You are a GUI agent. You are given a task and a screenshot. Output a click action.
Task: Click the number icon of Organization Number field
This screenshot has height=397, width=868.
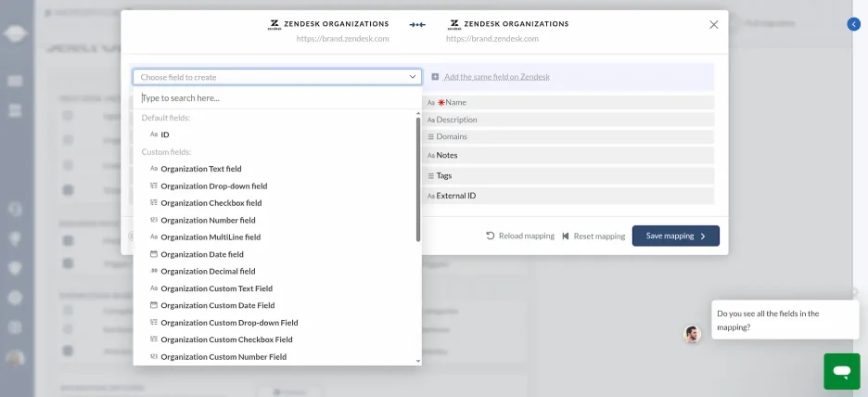click(x=154, y=221)
